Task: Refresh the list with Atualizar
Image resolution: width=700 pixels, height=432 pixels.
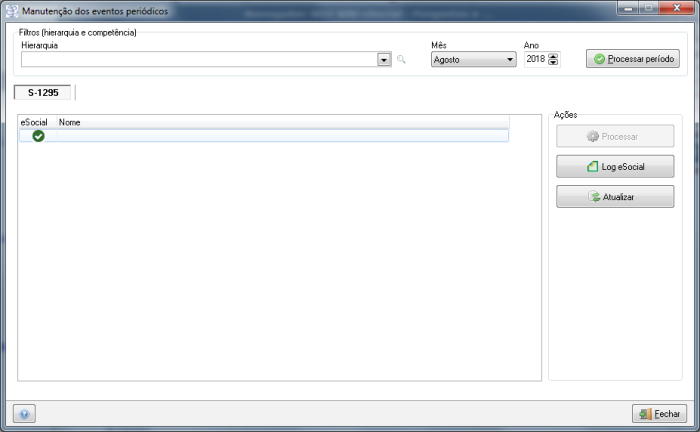Action: 615,197
